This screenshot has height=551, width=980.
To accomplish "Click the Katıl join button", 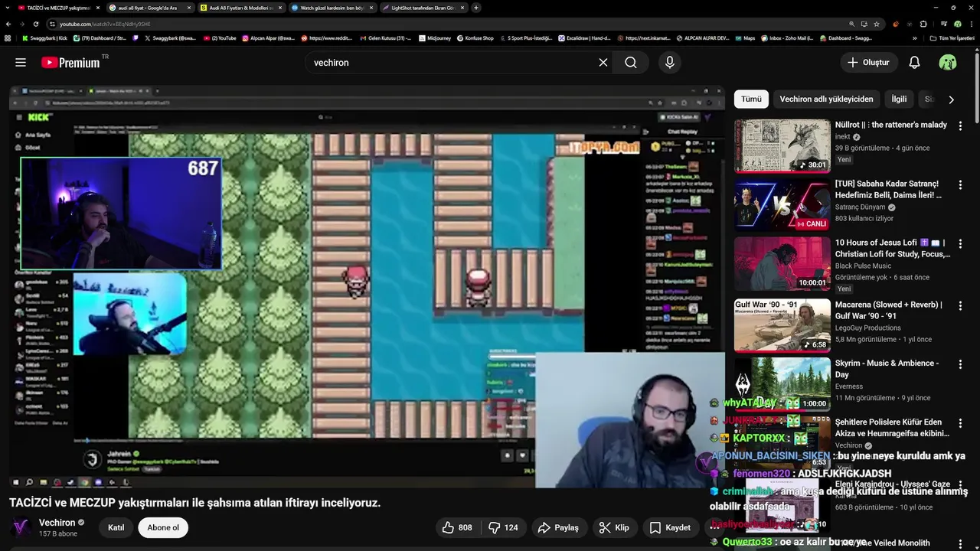I will 116,527.
